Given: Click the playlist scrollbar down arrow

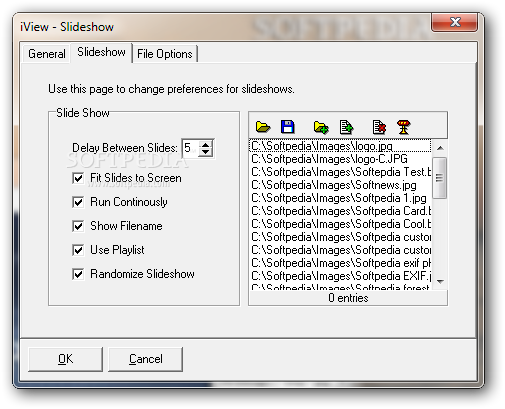Looking at the screenshot, I should pos(440,282).
